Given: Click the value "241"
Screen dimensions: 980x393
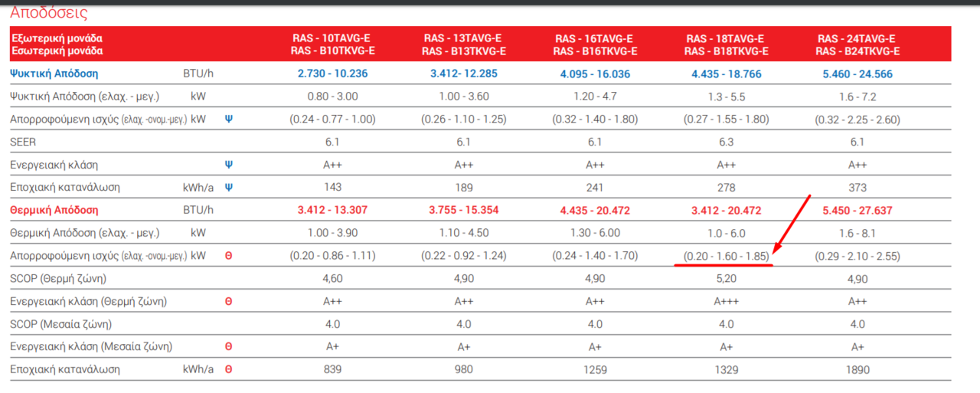Looking at the screenshot, I should [x=595, y=187].
